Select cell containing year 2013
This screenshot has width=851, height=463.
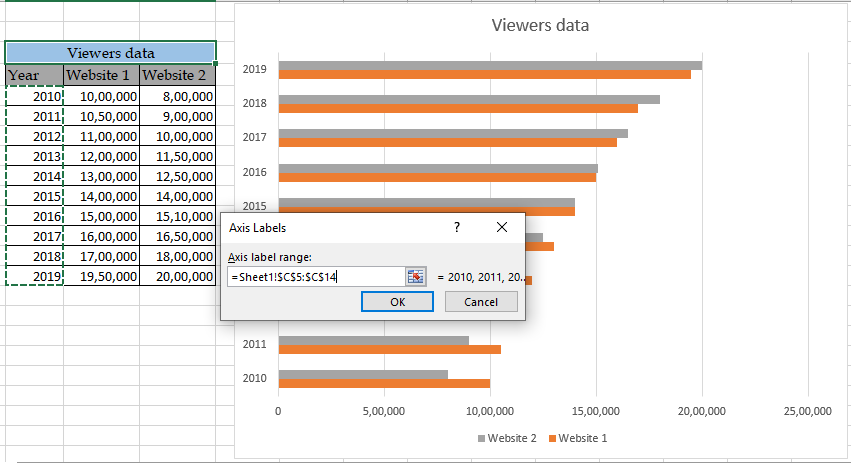click(34, 156)
